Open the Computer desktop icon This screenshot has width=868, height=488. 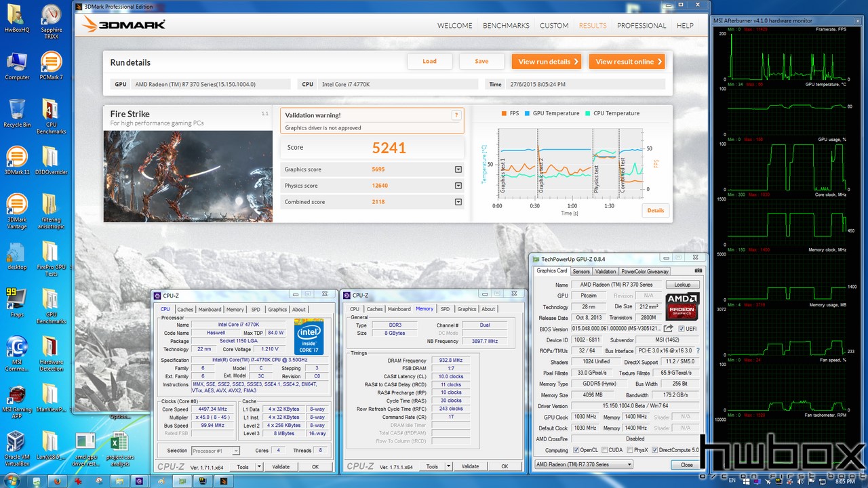pos(16,66)
